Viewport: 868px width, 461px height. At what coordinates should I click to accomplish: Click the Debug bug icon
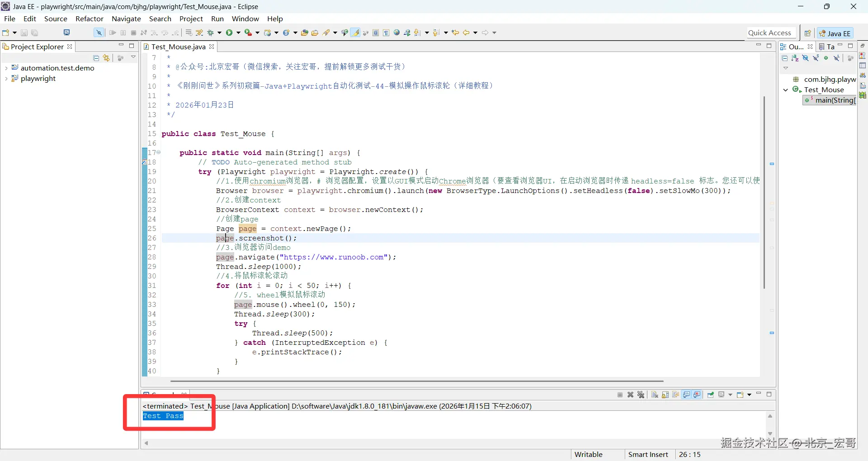point(210,33)
